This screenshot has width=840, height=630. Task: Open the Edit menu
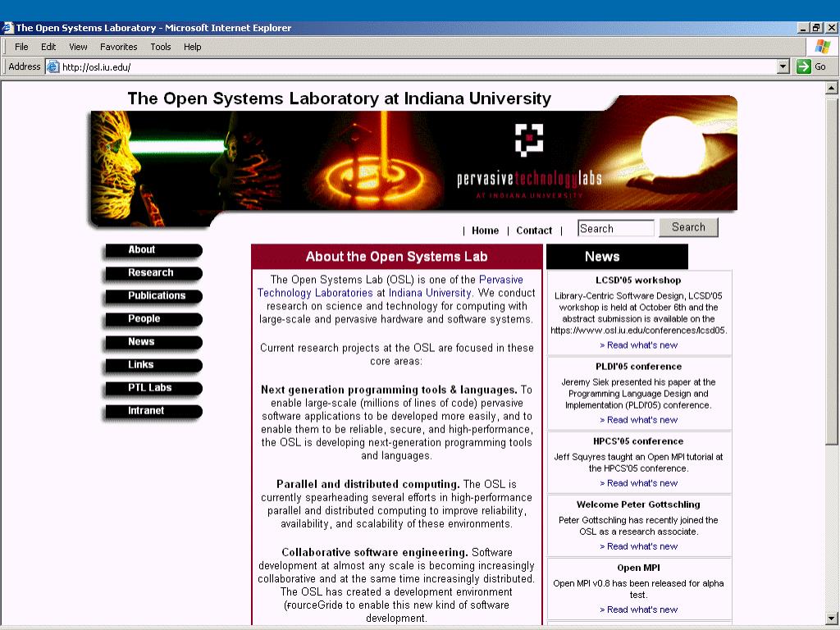(48, 47)
